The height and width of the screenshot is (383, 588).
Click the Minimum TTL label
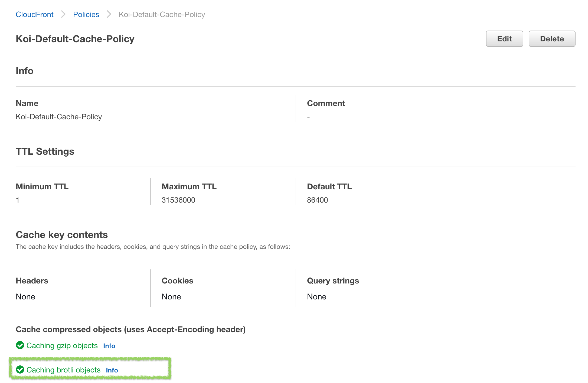(x=42, y=187)
